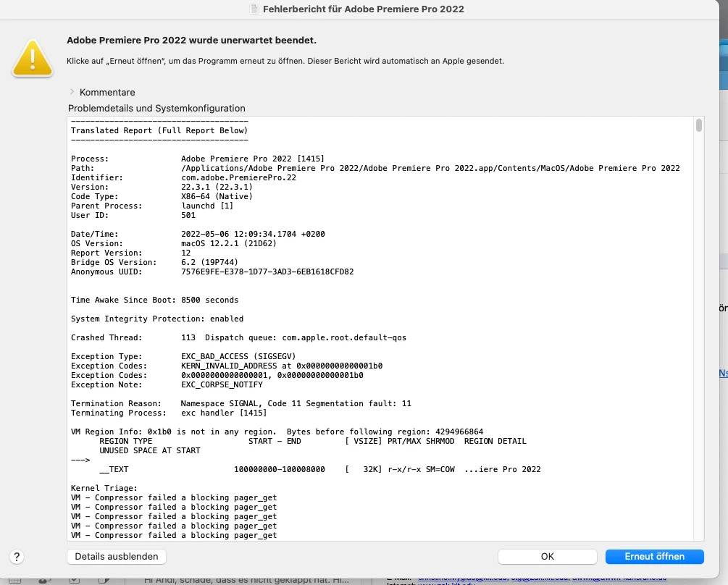This screenshot has width=728, height=585.
Task: Click Exception Type EXC_BAD_ACCESS (SIGSEGV)
Action: (238, 356)
